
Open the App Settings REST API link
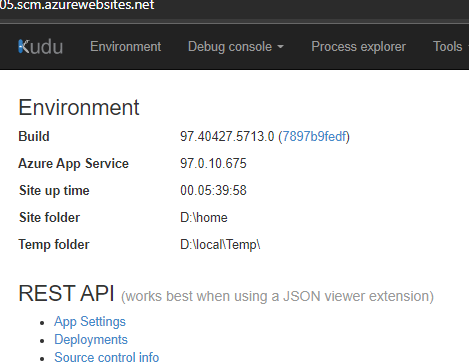coord(90,322)
